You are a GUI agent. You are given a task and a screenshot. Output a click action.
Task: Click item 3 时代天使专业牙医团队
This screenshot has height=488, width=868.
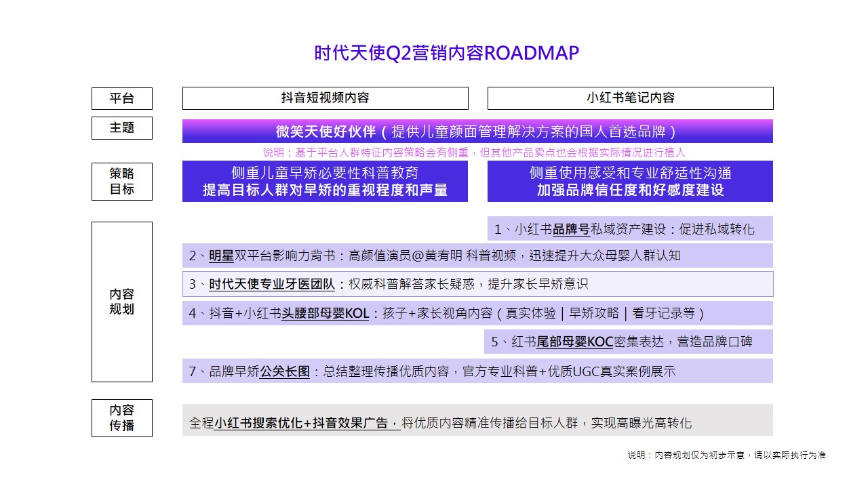pos(477,284)
